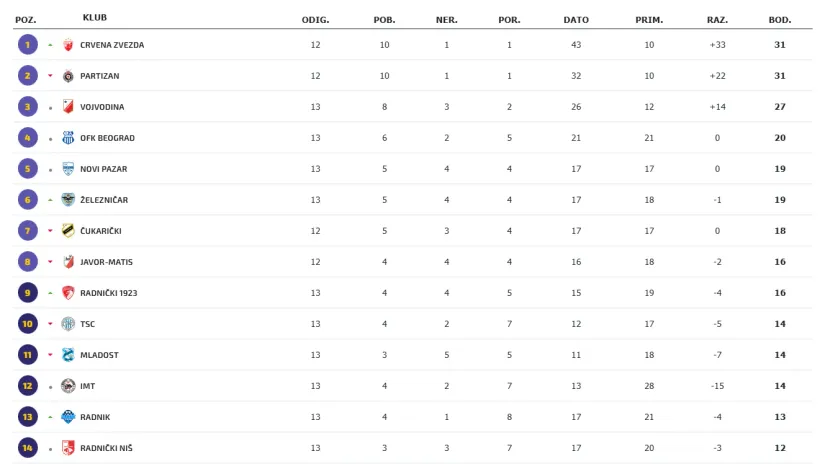Open the Mladost club link
The width and height of the screenshot is (825, 464).
tap(97, 355)
